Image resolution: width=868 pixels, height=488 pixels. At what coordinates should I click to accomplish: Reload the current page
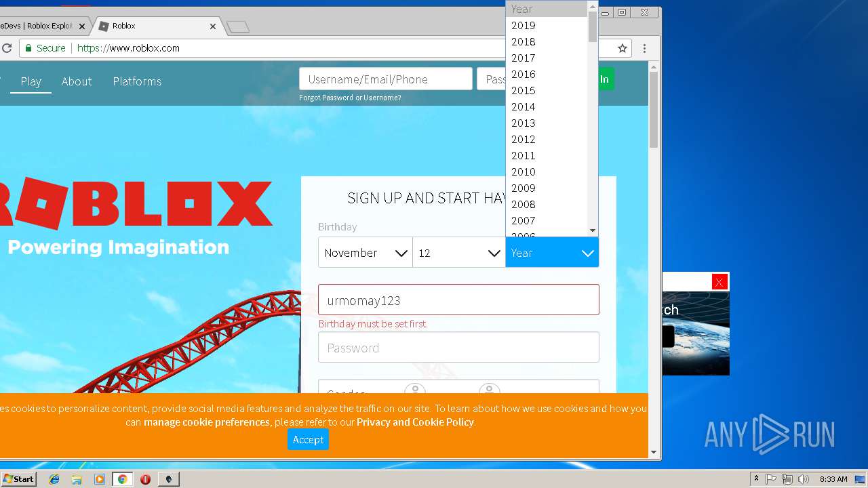pos(7,48)
